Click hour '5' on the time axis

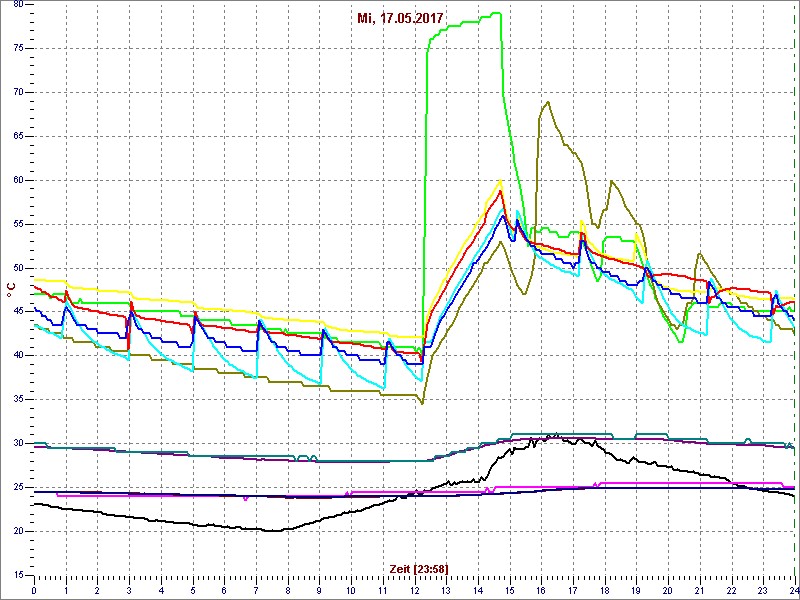tap(193, 590)
